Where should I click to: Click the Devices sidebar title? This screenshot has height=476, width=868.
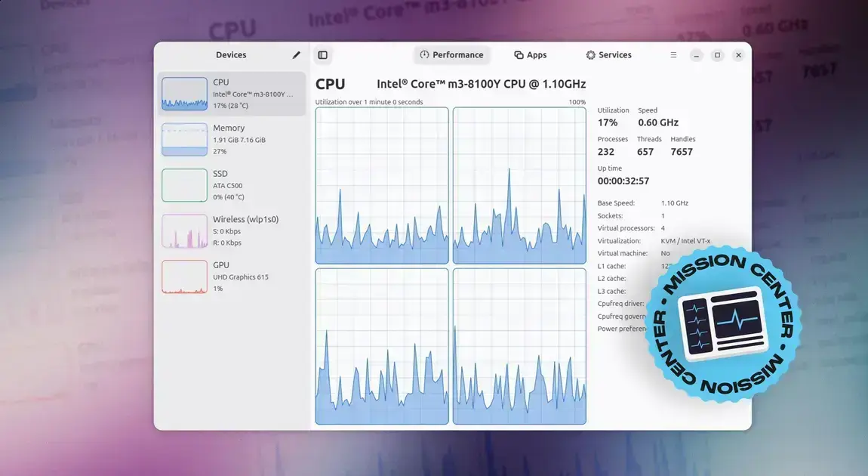[231, 55]
